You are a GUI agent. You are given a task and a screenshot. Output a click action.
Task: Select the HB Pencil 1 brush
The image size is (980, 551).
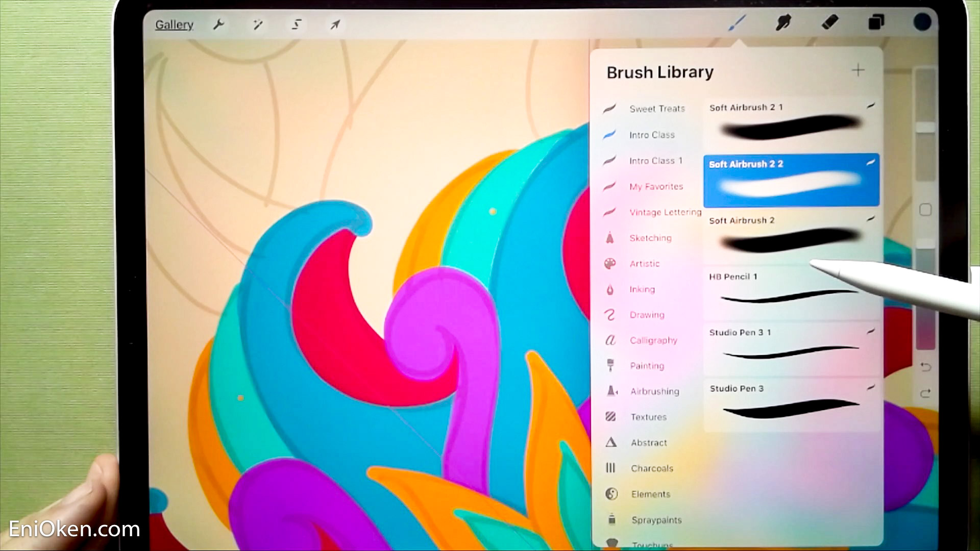(x=791, y=292)
